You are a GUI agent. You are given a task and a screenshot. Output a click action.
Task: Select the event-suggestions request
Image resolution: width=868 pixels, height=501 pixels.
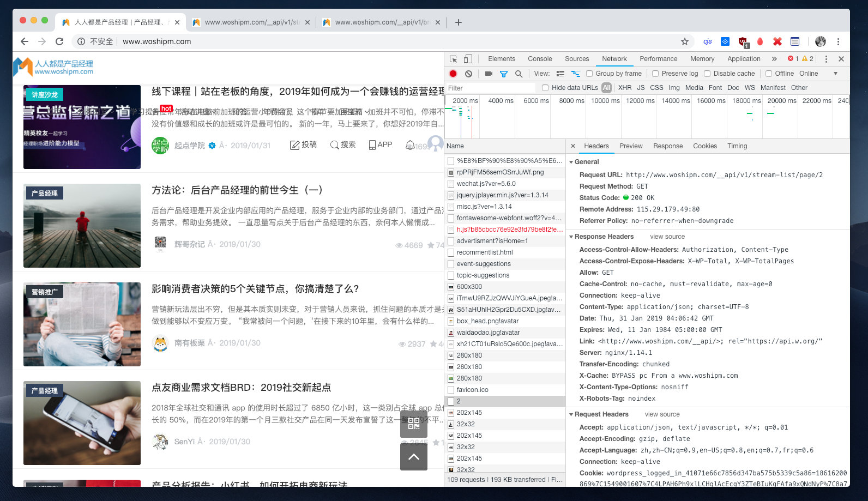505,264
